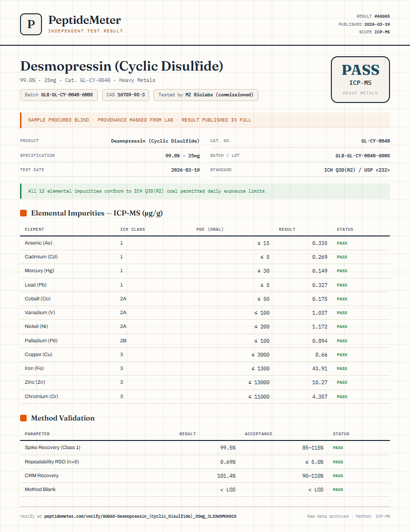Click the Arsenic result value 0.335
The height and width of the screenshot is (532, 410).
coord(320,243)
